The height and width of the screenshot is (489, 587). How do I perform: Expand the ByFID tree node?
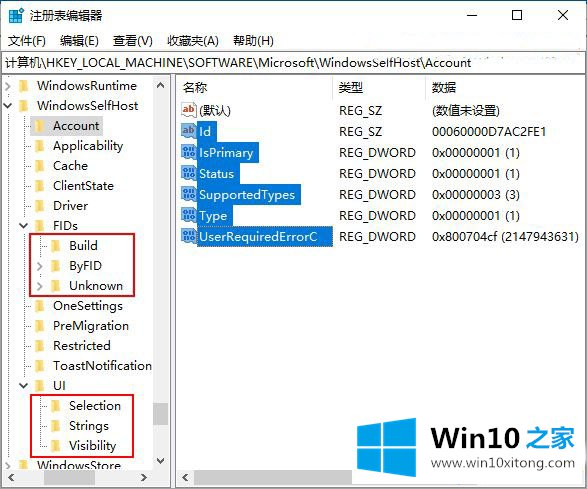[x=40, y=266]
